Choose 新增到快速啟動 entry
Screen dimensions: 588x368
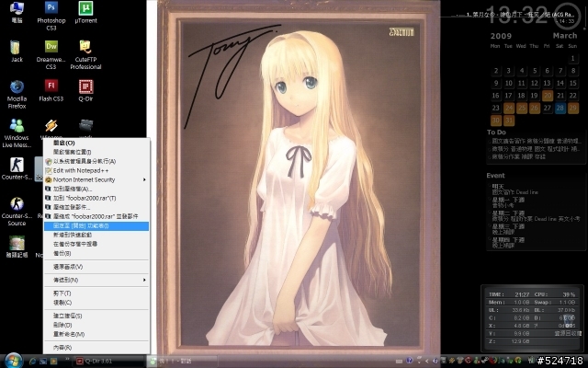click(96, 235)
